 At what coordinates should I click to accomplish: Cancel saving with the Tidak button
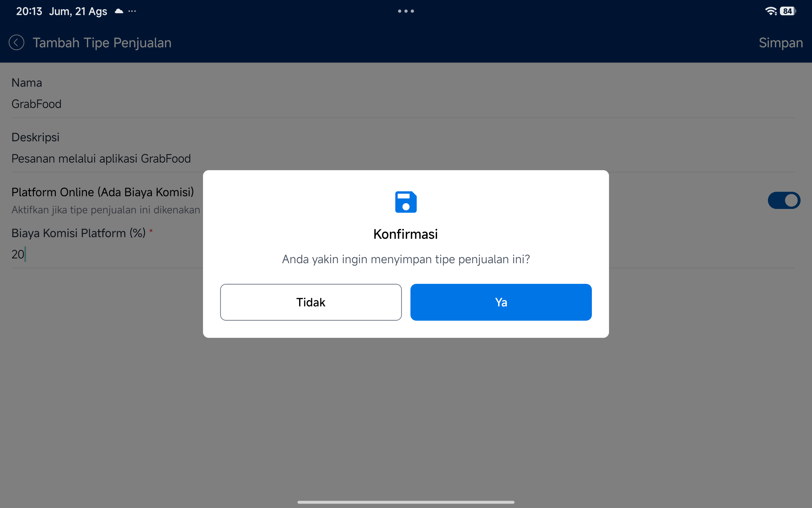point(311,302)
